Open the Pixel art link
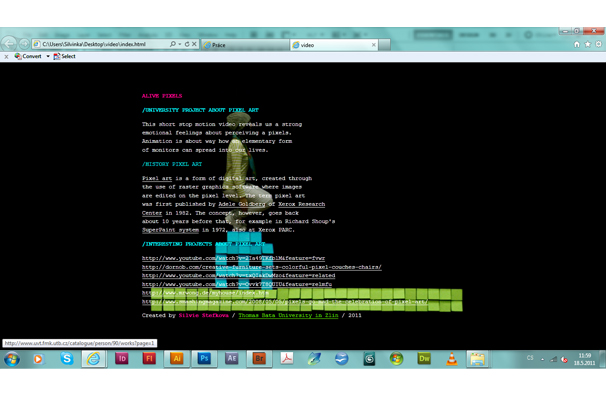The width and height of the screenshot is (606, 406). 157,178
